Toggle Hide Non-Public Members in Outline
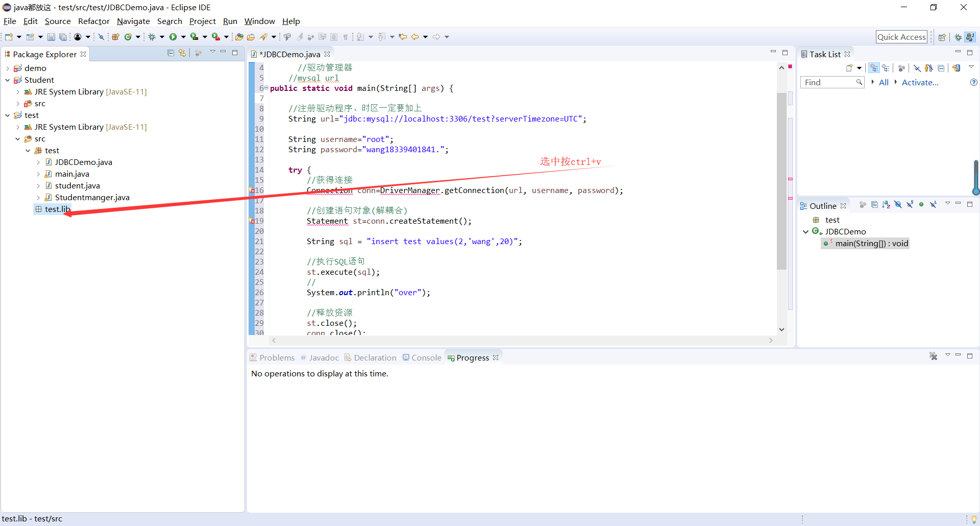 click(x=921, y=205)
